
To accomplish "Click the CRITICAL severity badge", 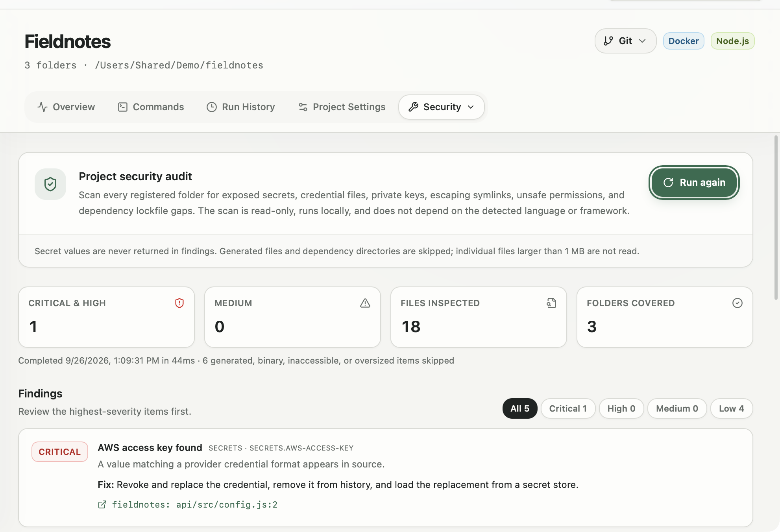I will point(59,452).
